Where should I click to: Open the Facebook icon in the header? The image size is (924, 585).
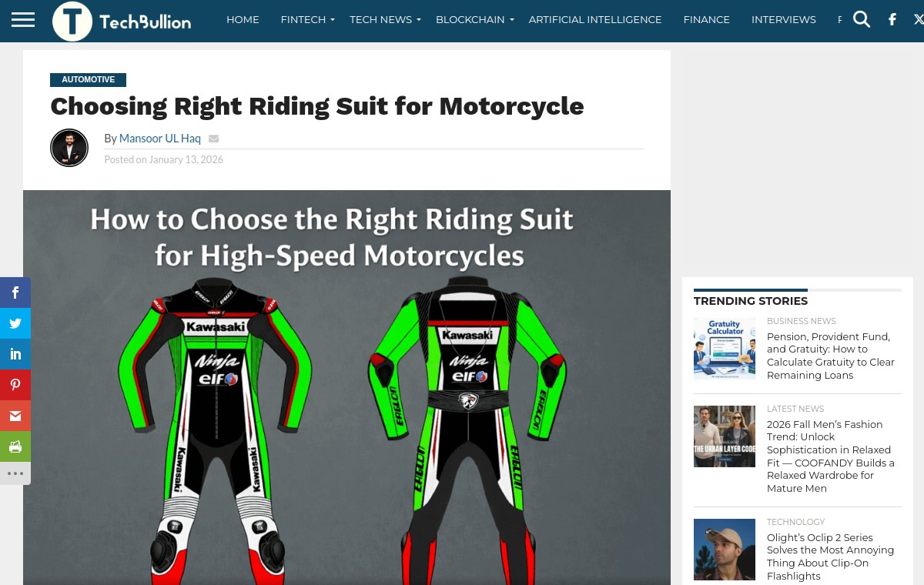pos(892,20)
